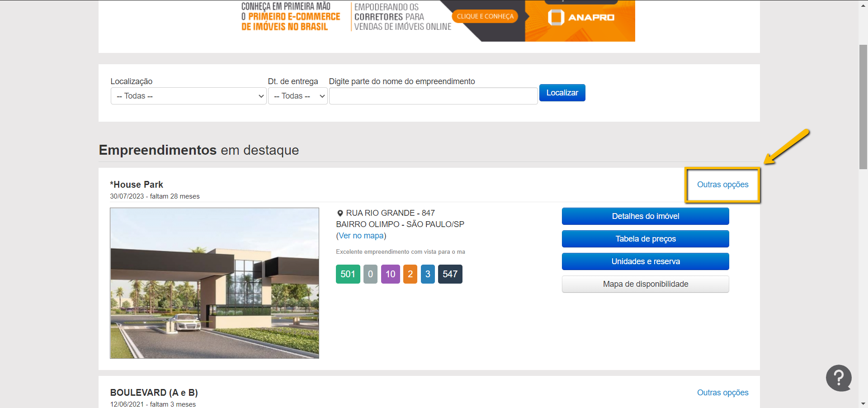Open Tabela de preços
This screenshot has width=868, height=408.
point(645,239)
